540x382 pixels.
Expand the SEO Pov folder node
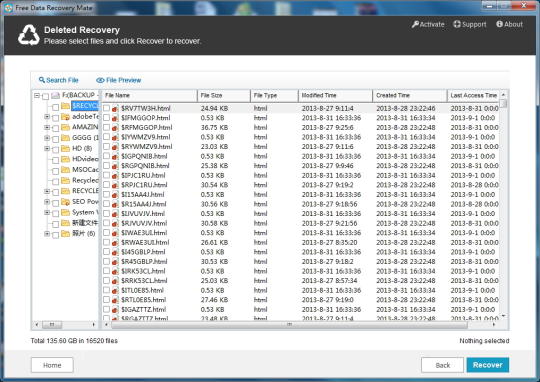point(47,202)
